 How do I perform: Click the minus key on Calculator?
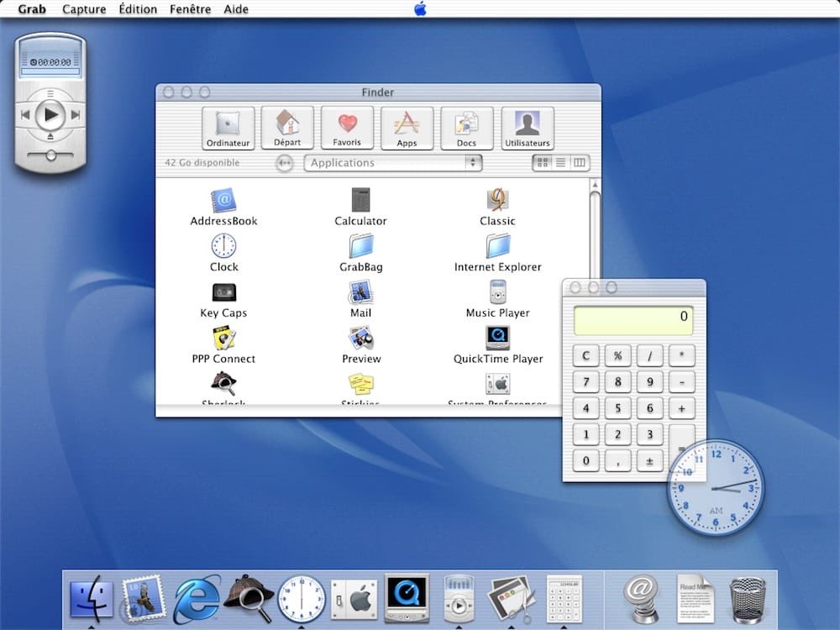tap(681, 382)
